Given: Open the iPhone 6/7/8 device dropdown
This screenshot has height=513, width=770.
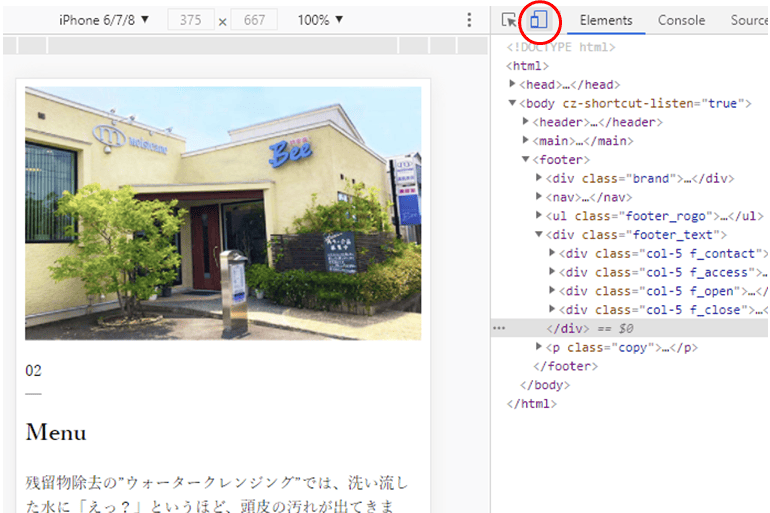Looking at the screenshot, I should (x=104, y=20).
